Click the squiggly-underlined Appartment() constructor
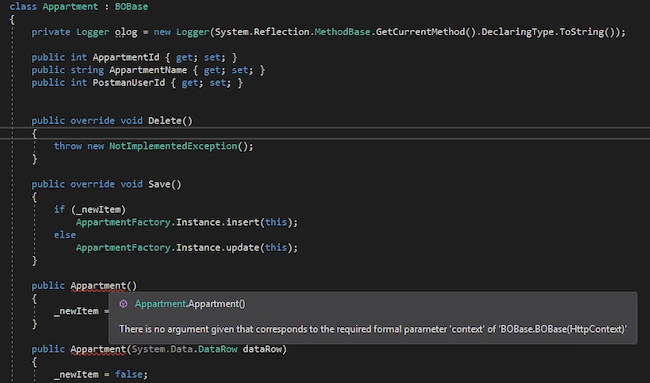 103,286
